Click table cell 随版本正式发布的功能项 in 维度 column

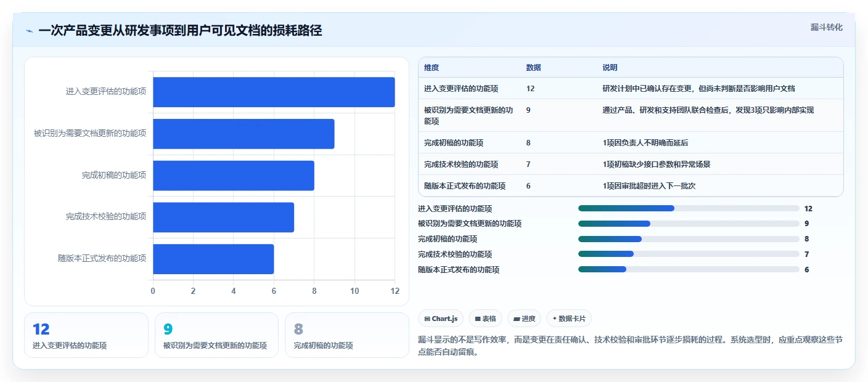[465, 186]
